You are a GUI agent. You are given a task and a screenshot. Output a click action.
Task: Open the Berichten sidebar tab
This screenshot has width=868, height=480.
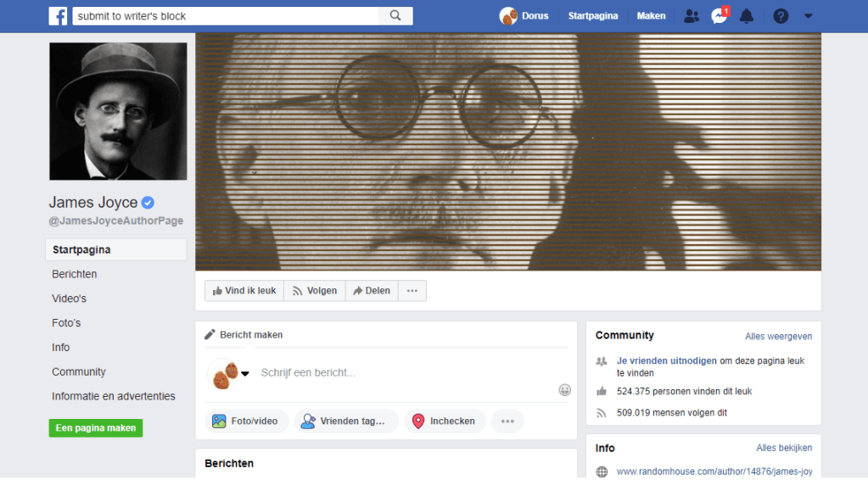(x=75, y=274)
